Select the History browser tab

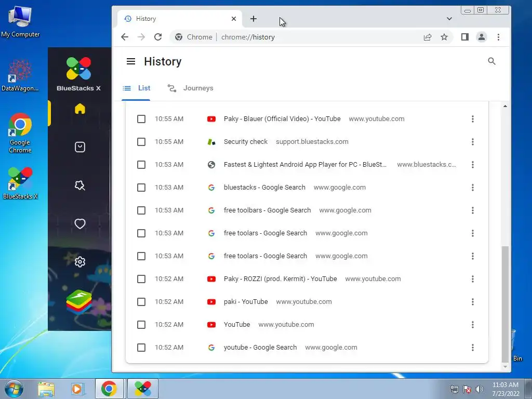coord(180,19)
